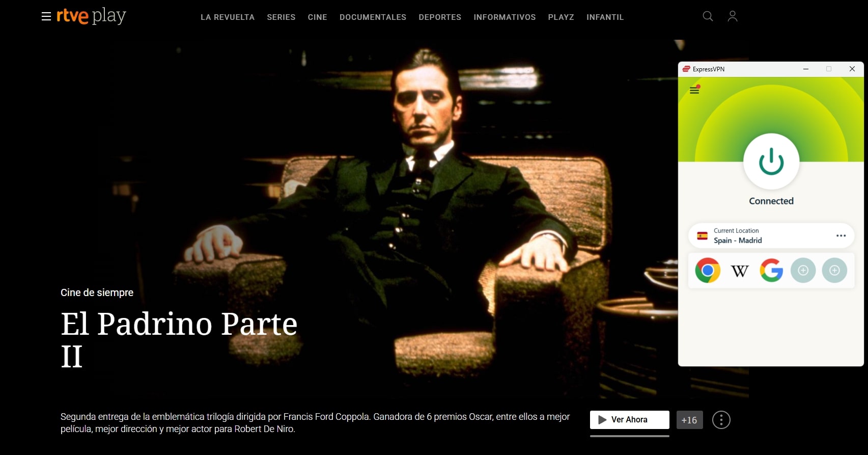Toggle the VPN power button off
This screenshot has width=868, height=455.
[x=771, y=162]
